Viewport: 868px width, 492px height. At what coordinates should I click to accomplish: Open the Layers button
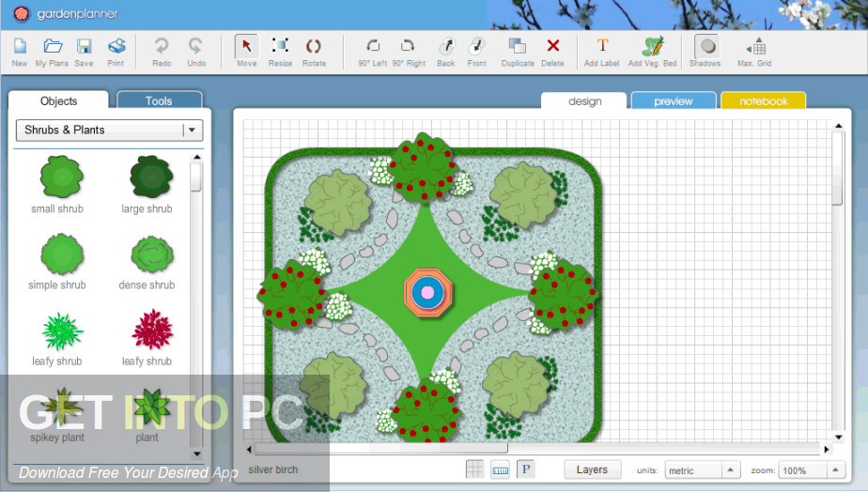(592, 469)
